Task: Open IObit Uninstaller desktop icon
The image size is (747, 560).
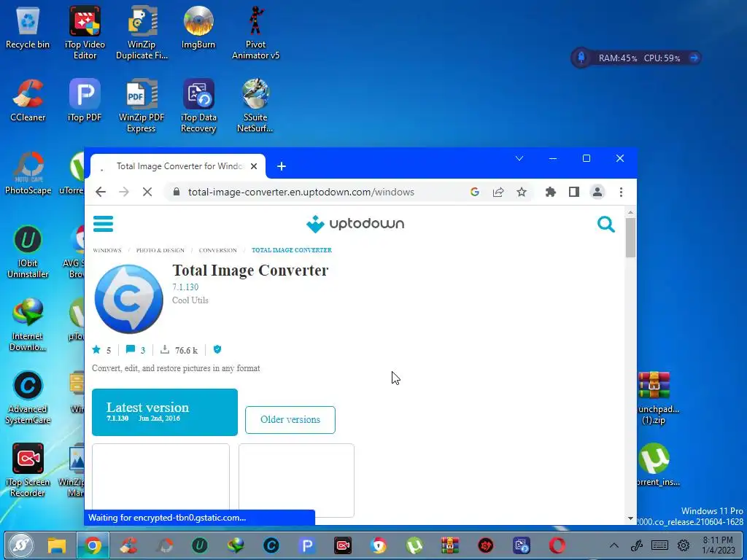Action: click(x=28, y=252)
